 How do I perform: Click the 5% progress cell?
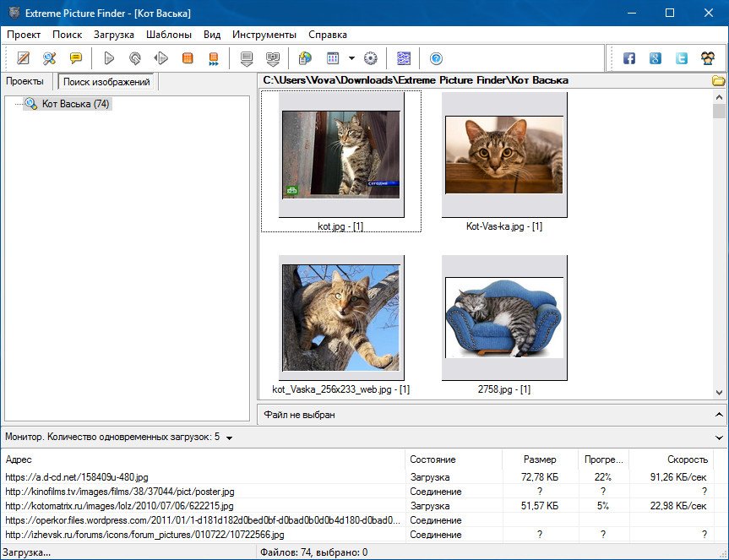[x=603, y=506]
